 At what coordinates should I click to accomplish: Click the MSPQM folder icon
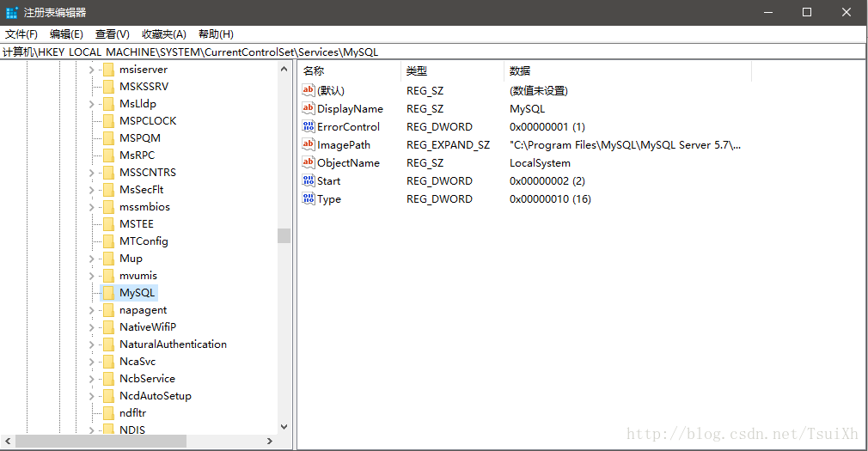(x=108, y=138)
